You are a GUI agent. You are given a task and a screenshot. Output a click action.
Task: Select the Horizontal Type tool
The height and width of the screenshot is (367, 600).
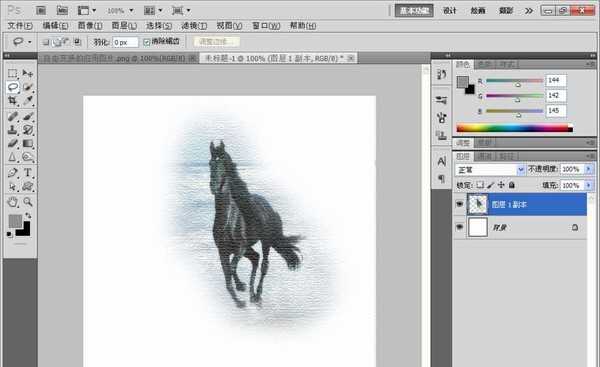[x=28, y=173]
